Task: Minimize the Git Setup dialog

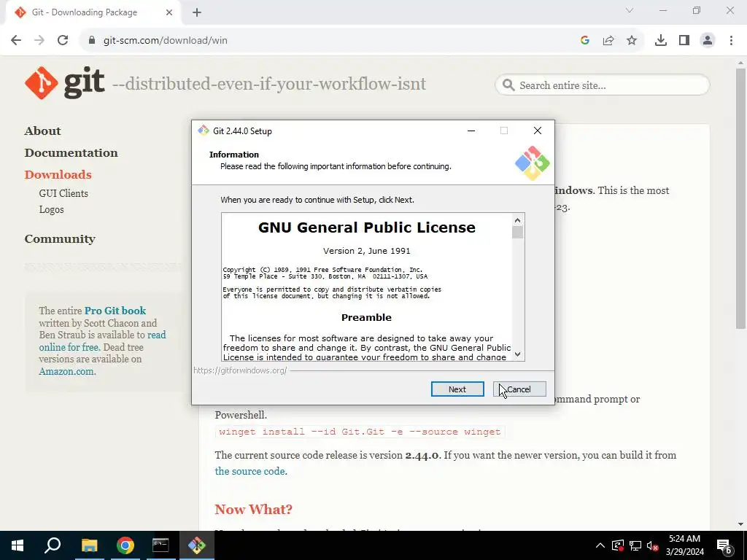Action: pyautogui.click(x=471, y=131)
